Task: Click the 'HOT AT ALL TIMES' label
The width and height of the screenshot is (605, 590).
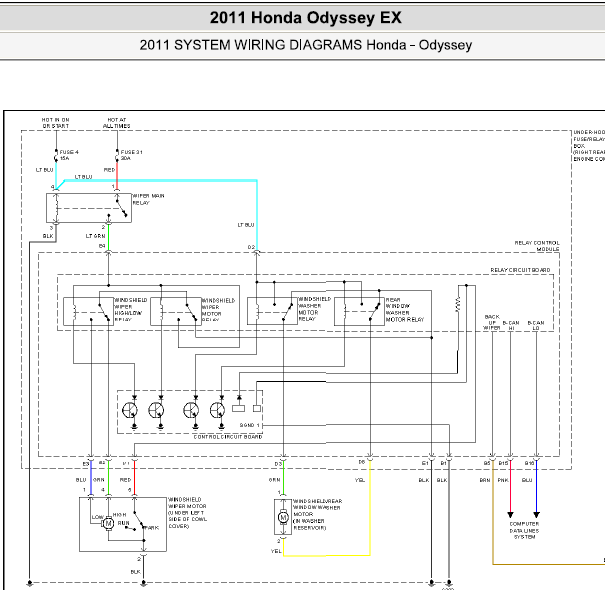Action: coord(117,123)
